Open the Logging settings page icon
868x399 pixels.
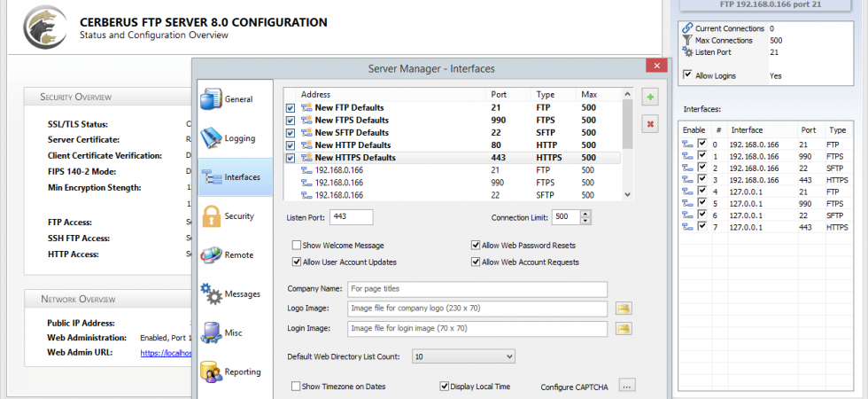[211, 138]
